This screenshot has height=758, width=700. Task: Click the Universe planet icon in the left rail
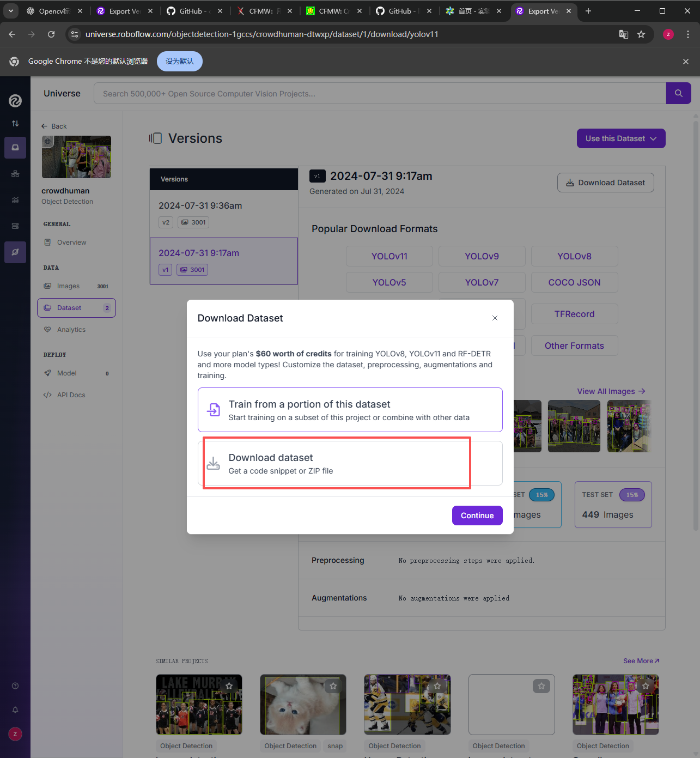pos(15,252)
